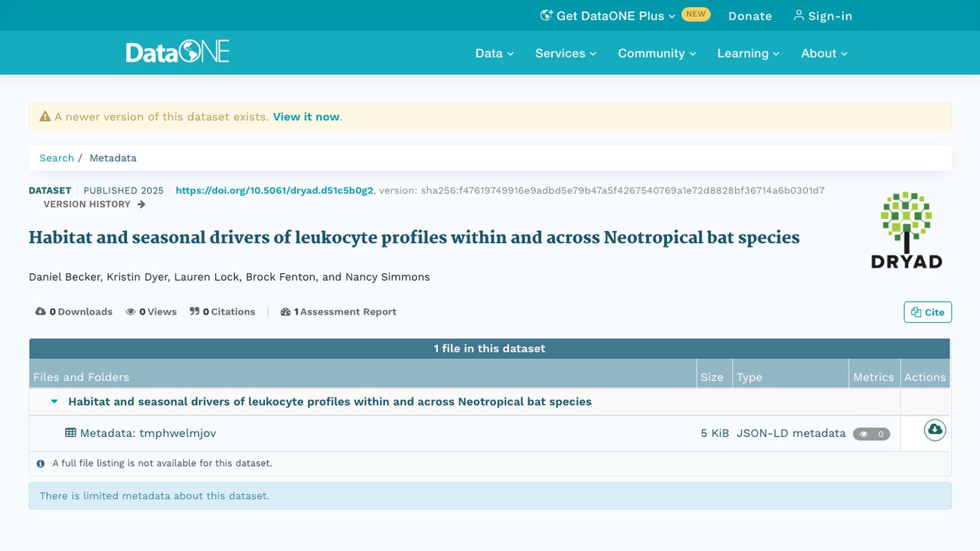The image size is (980, 551).
Task: Click the Assessment Report gauge icon
Action: coord(286,311)
